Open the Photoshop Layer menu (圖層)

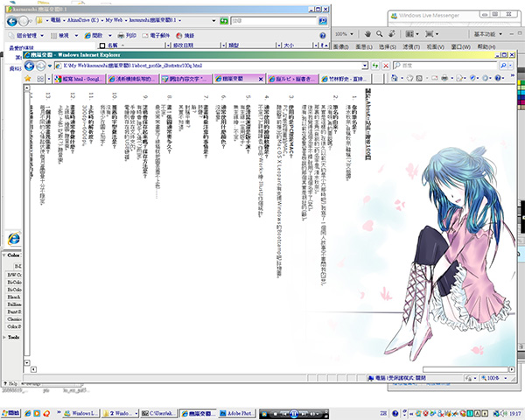point(364,47)
